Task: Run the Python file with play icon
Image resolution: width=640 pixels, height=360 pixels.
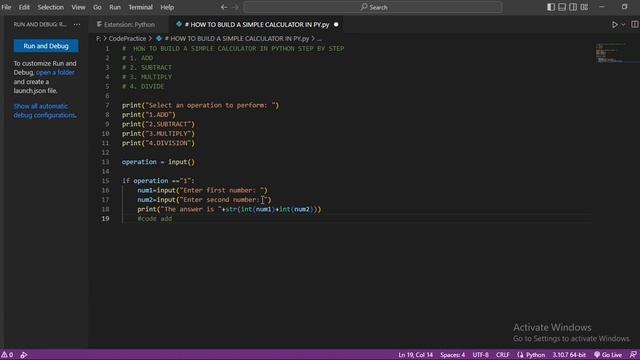Action: pyautogui.click(x=615, y=24)
